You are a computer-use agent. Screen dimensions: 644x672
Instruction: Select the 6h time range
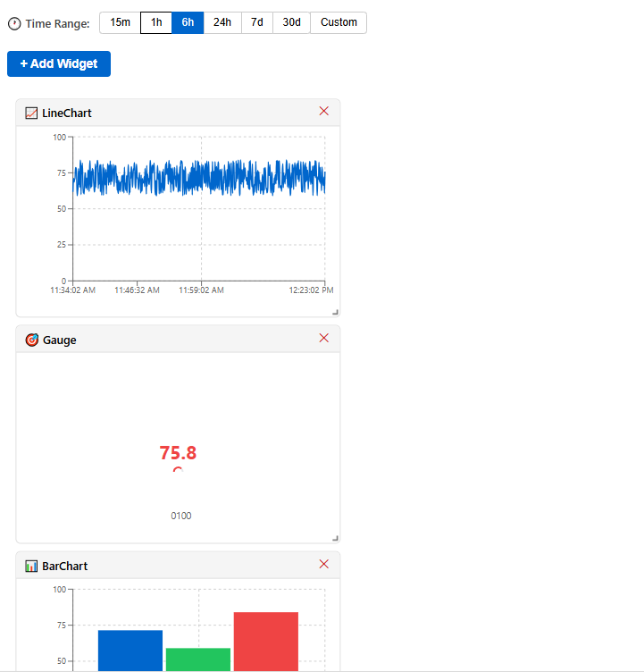pos(188,22)
